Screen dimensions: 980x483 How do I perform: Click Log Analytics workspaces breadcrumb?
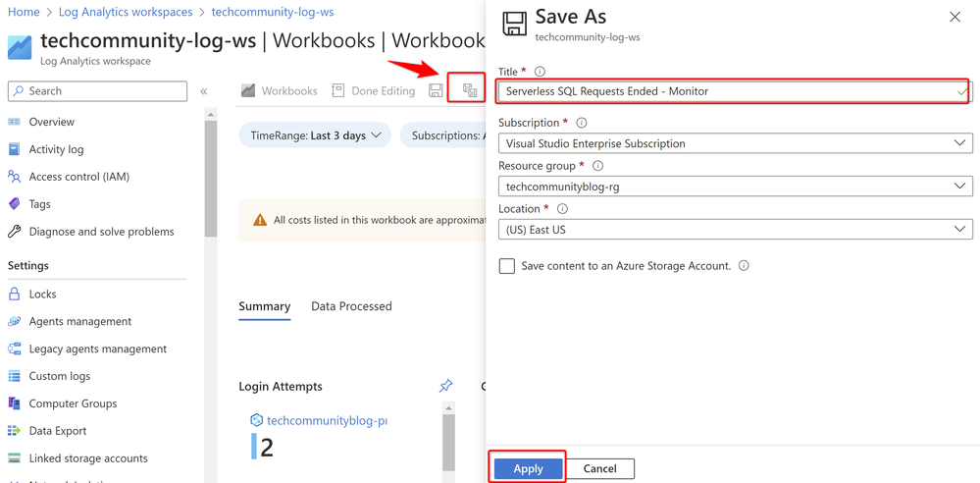click(125, 11)
